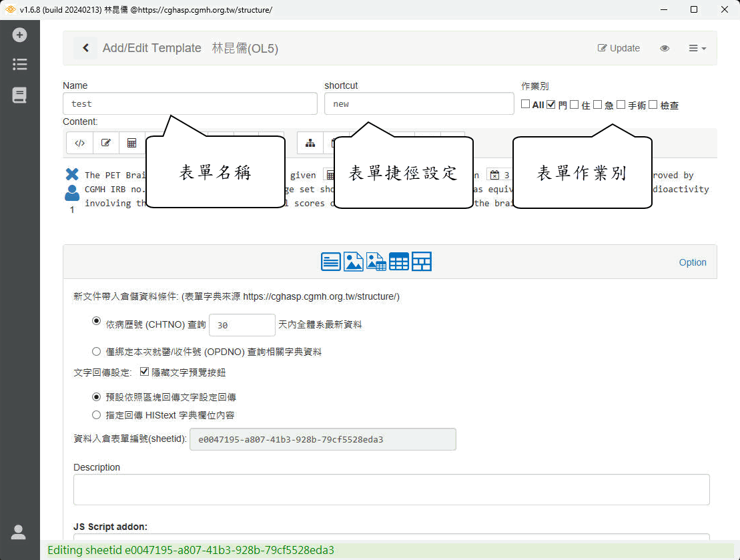Toggle the eye preview icon in header
The image size is (740, 560).
tap(665, 48)
